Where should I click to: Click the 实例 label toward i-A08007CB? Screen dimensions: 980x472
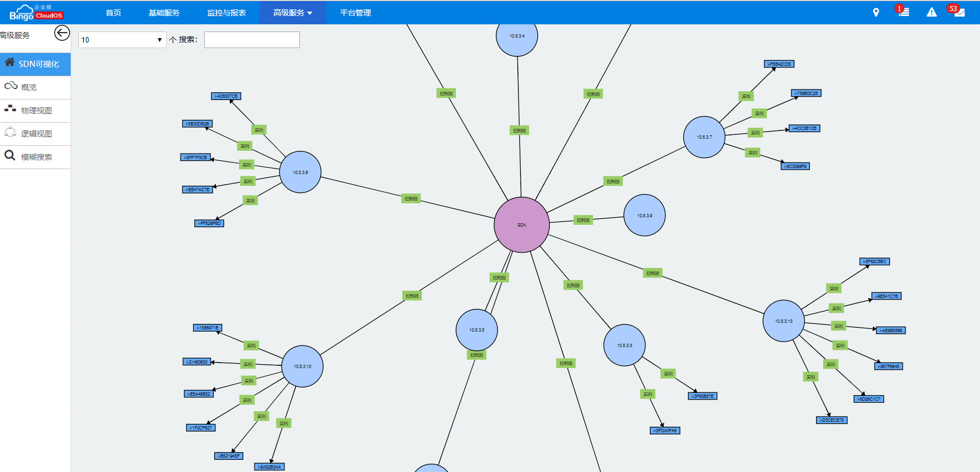259,130
